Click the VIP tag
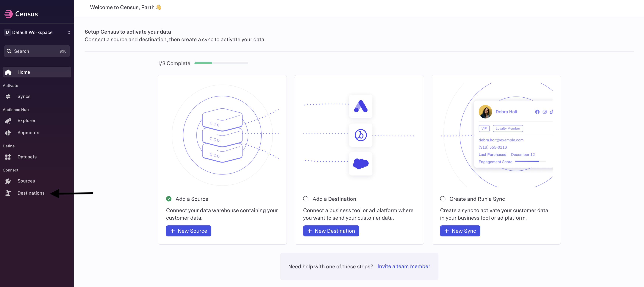The image size is (644, 287). click(484, 129)
